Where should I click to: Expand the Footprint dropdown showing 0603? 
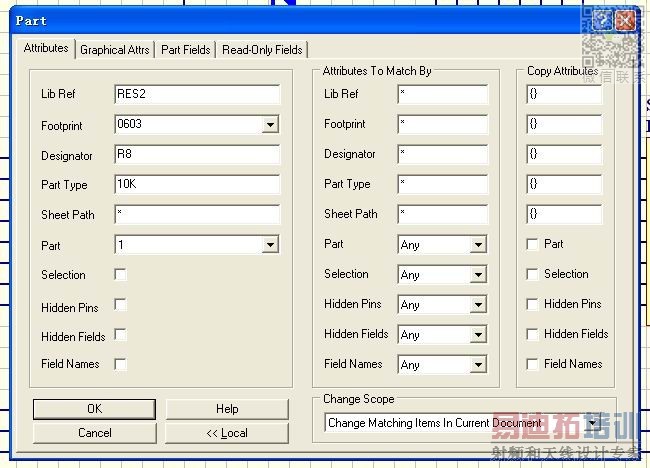(x=270, y=124)
